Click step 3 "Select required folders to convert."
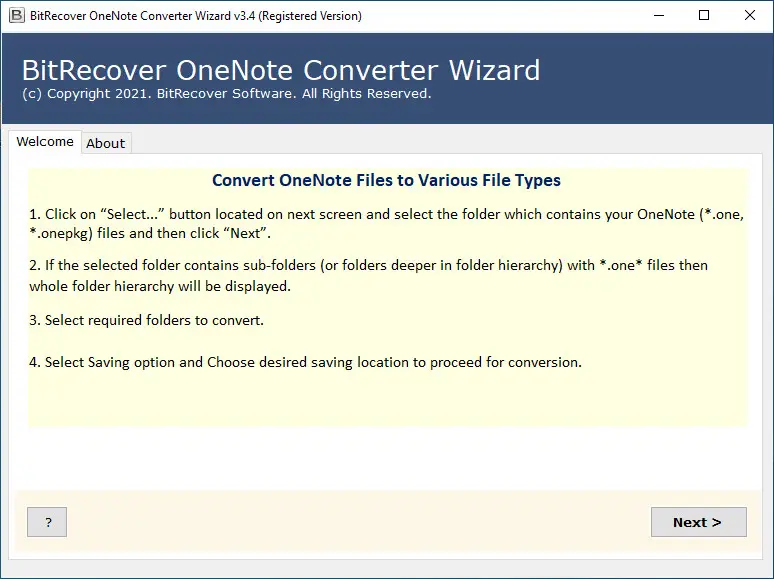The image size is (774, 579). 147,320
